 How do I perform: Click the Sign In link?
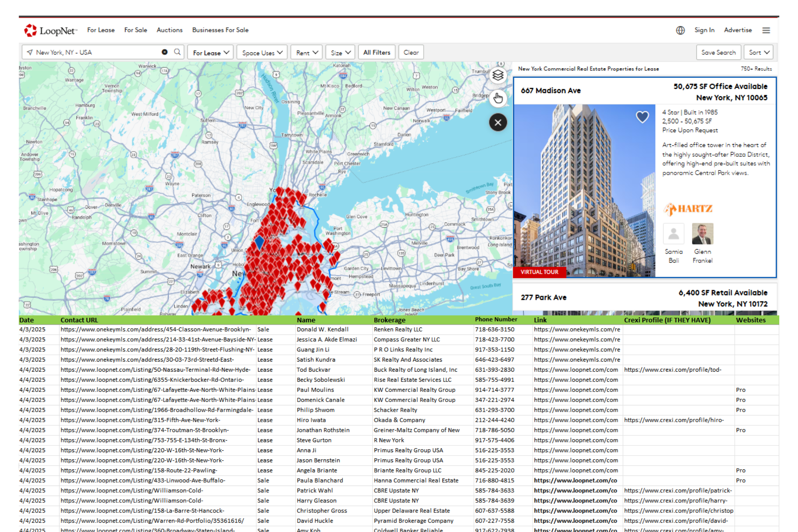(x=704, y=30)
